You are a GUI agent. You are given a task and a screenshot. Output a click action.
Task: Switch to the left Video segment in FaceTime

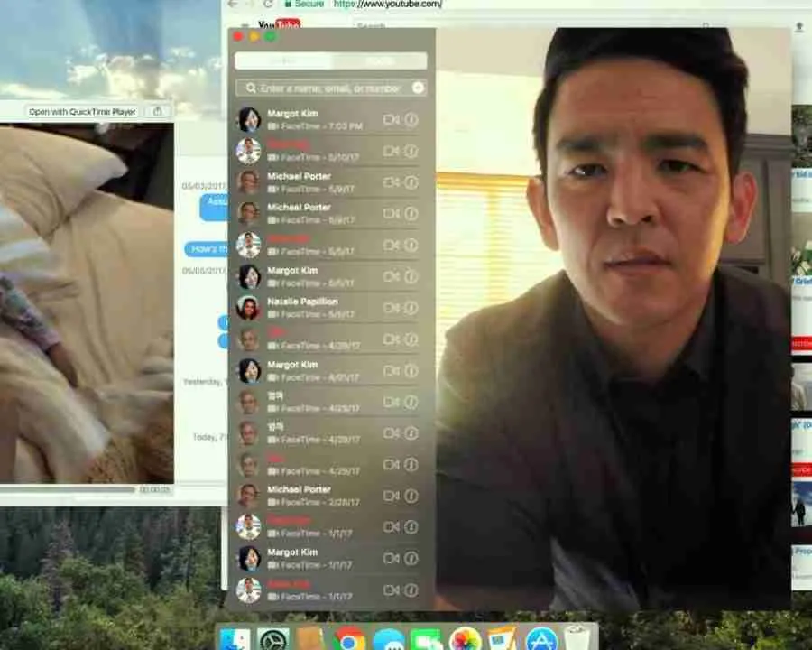coord(282,61)
